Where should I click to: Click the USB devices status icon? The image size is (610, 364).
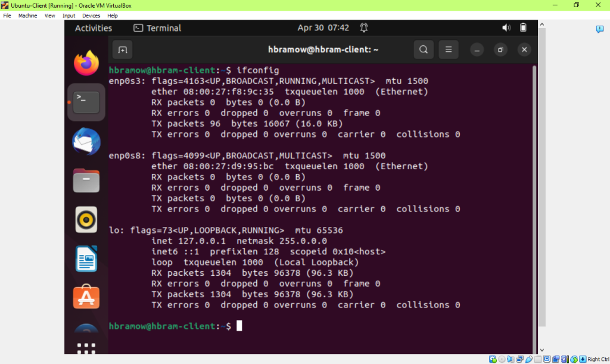point(529,359)
